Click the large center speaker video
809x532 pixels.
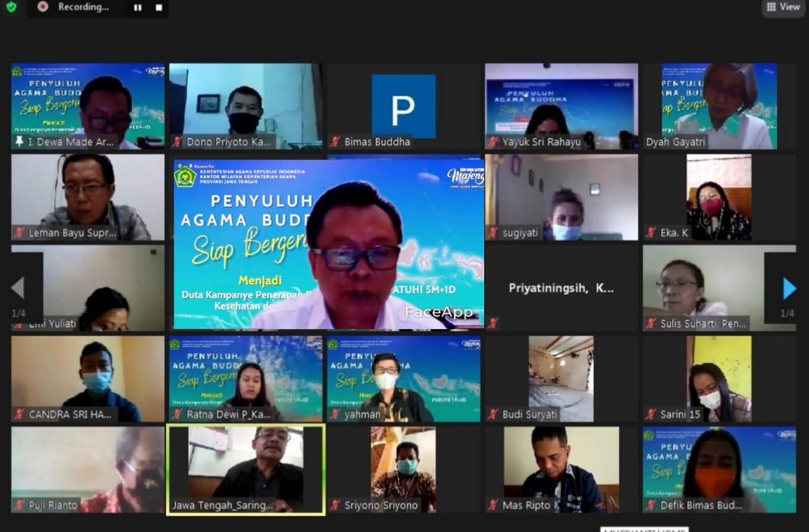329,245
